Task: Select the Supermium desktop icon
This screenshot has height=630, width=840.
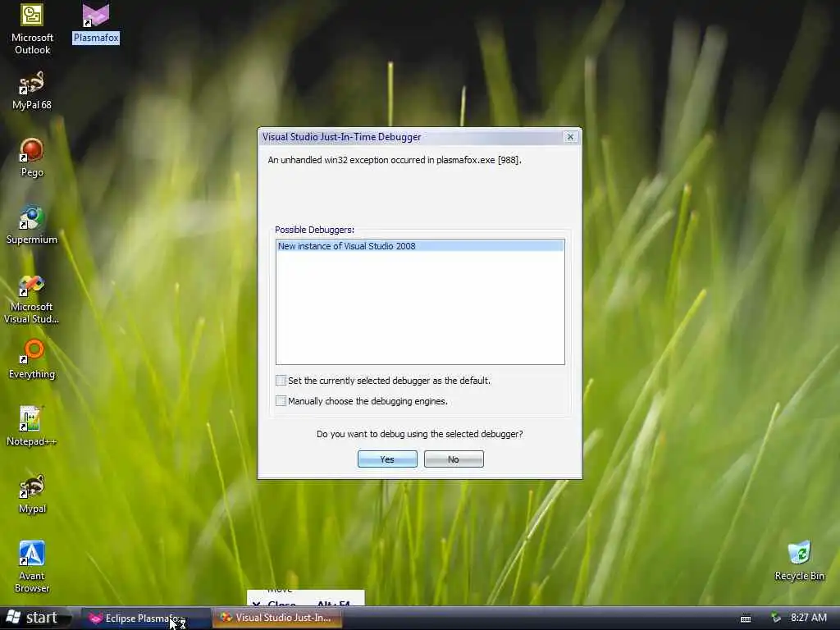Action: click(32, 225)
